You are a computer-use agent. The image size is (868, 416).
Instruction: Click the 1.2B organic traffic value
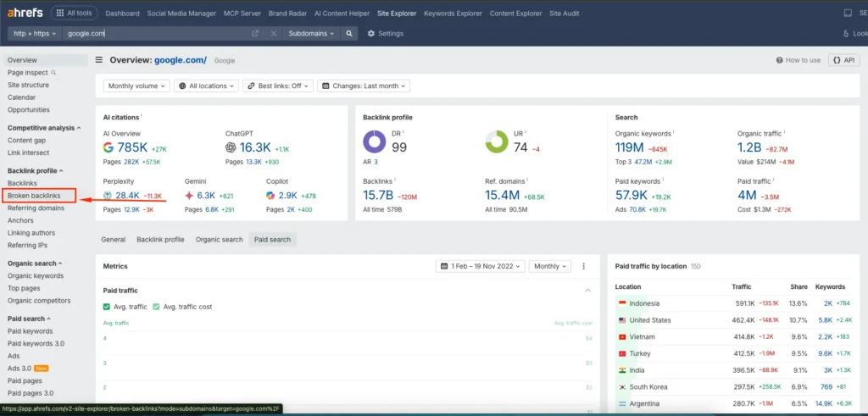tap(750, 147)
